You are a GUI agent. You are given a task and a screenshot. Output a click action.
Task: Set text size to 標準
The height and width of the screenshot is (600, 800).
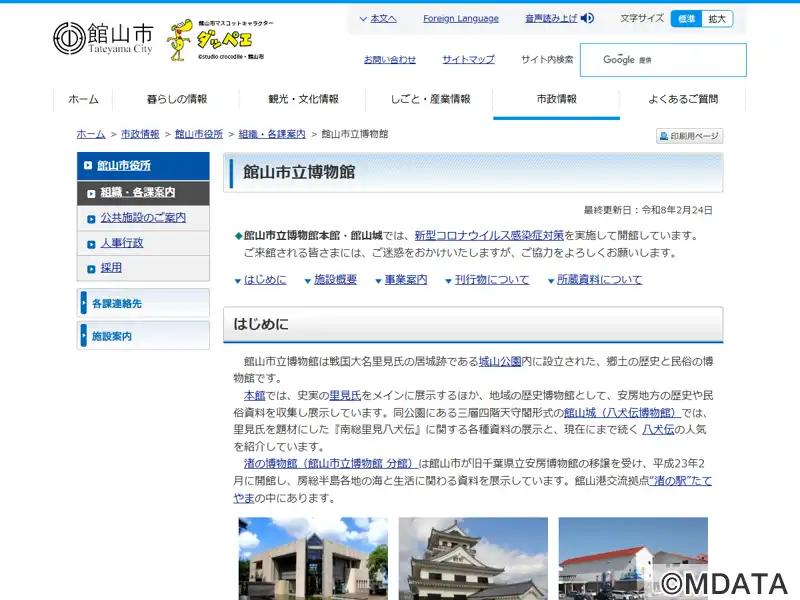point(685,18)
